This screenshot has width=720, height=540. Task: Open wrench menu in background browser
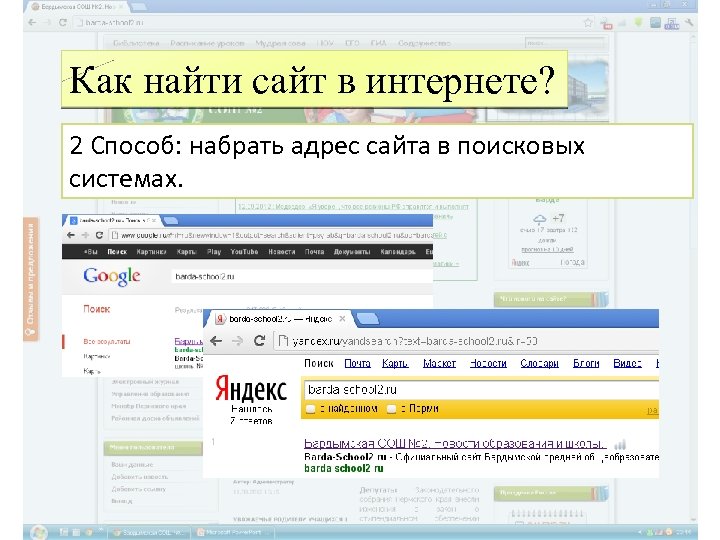[x=689, y=22]
